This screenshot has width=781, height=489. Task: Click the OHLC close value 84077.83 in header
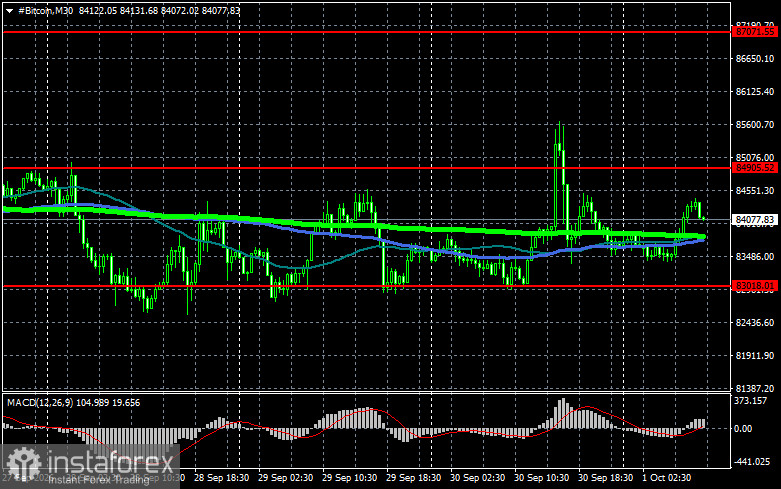221,10
